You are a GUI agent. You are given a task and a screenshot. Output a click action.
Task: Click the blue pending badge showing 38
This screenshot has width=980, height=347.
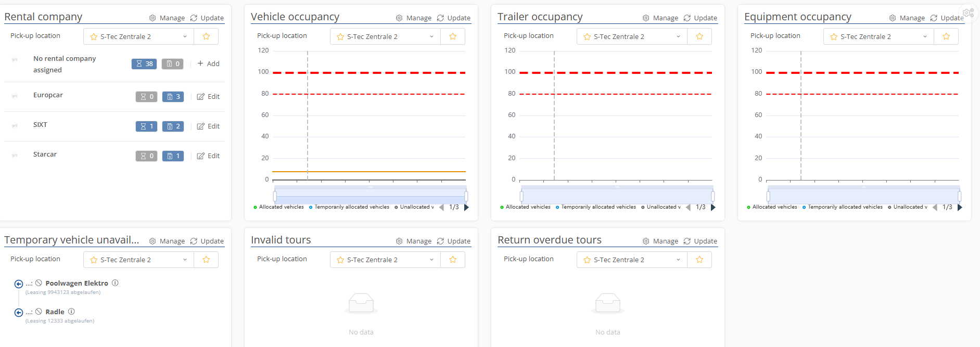(144, 64)
